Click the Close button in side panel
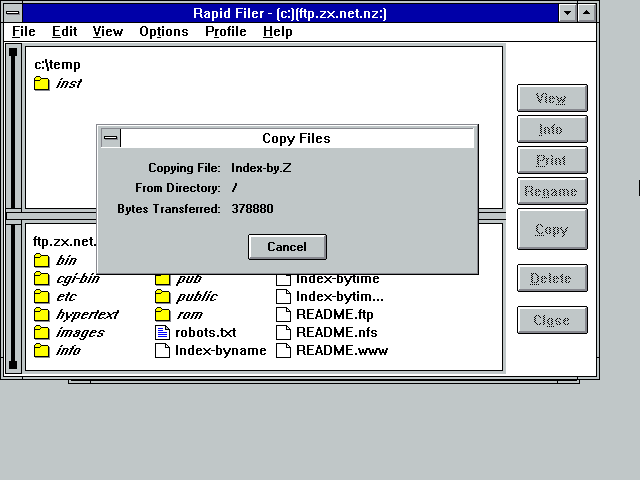 (x=552, y=320)
